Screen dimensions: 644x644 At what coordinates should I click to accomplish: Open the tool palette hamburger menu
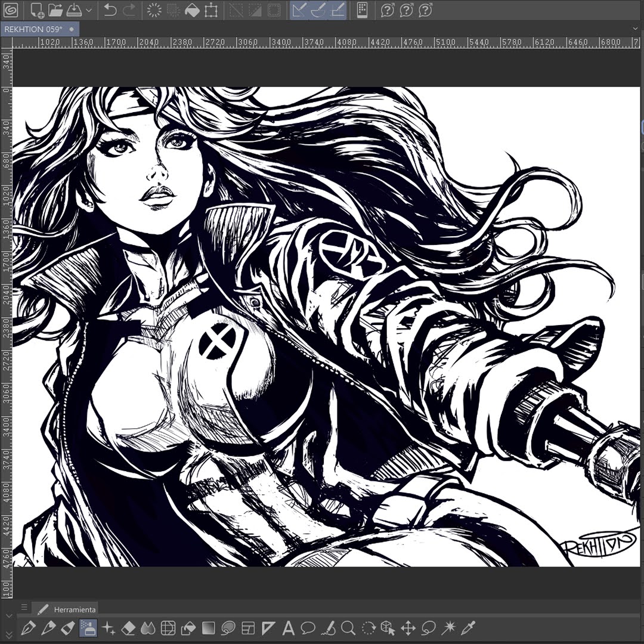tap(24, 606)
